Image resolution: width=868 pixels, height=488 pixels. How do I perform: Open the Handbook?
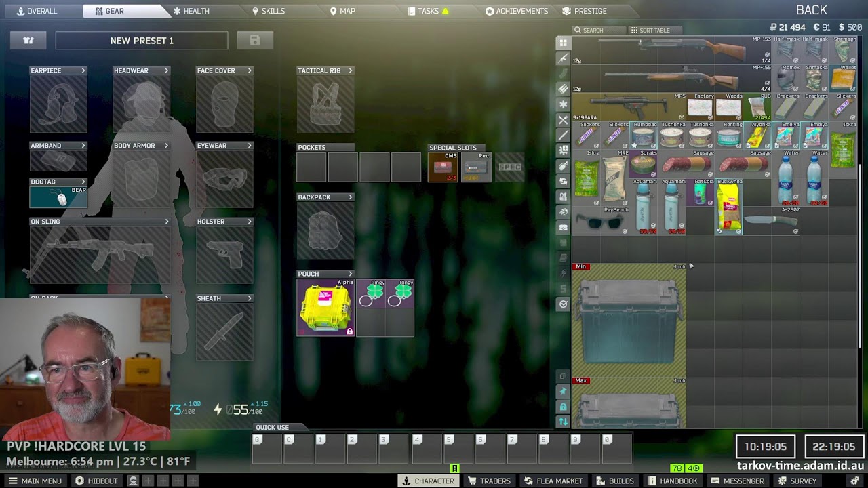673,481
